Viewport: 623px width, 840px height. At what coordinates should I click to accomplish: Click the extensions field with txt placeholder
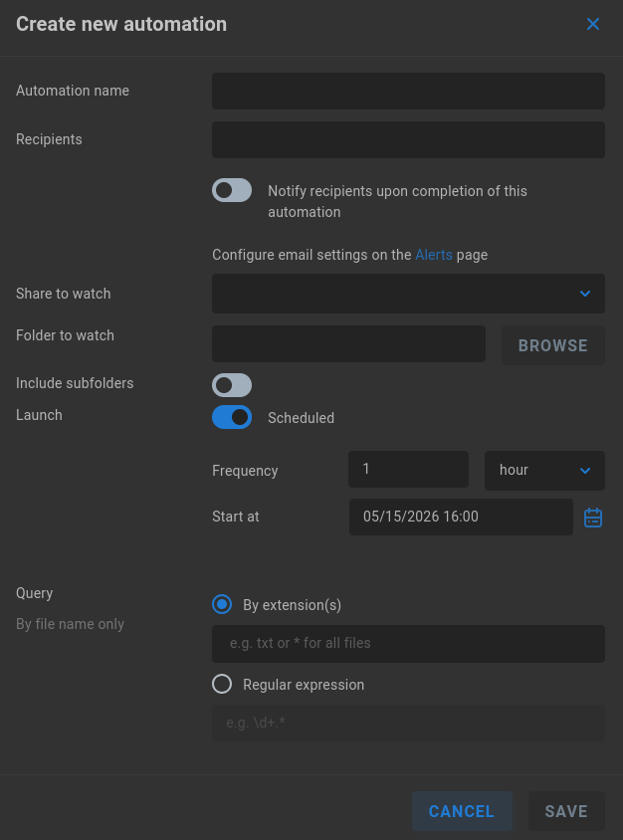point(408,643)
